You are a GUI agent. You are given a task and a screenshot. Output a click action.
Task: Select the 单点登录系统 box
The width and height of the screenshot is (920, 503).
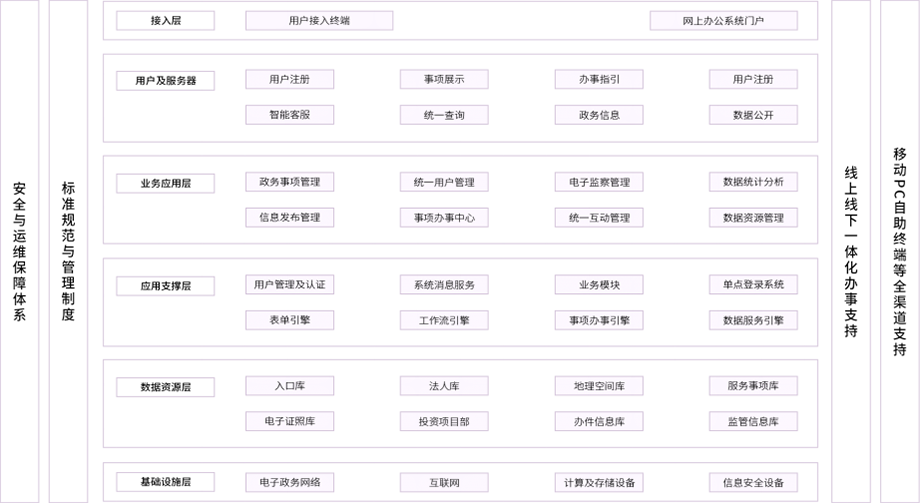pos(753,285)
